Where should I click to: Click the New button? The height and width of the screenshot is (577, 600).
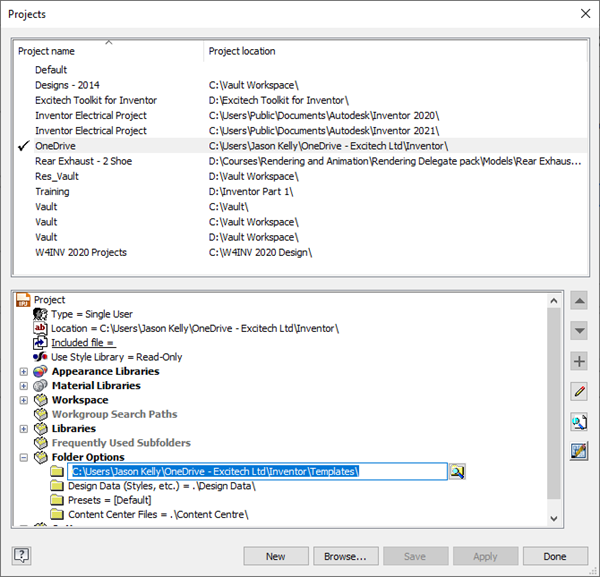(x=276, y=556)
